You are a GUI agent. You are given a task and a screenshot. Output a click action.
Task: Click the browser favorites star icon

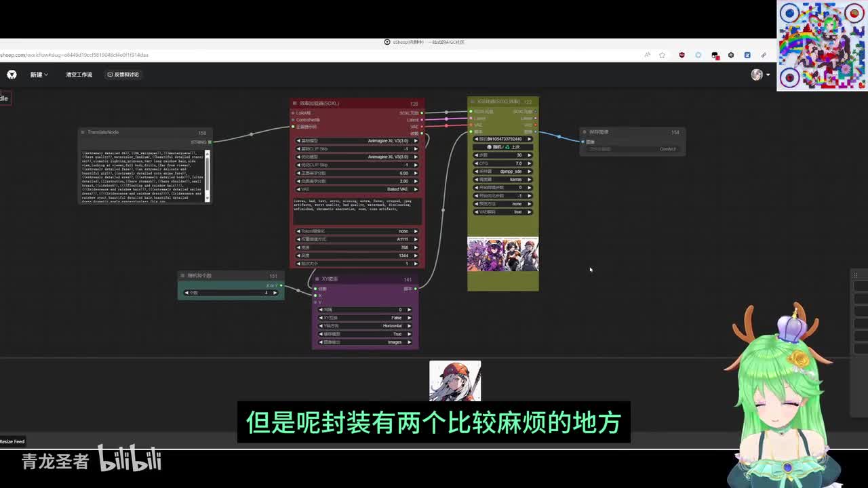coord(663,55)
